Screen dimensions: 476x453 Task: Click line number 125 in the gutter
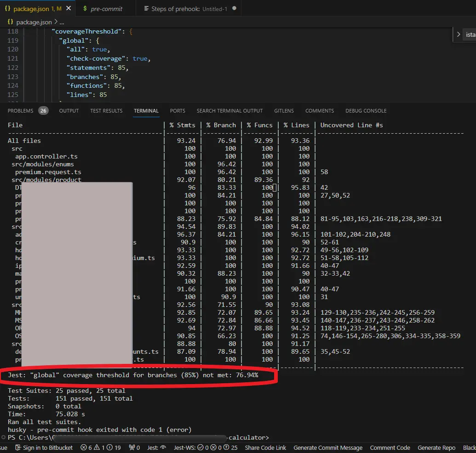(x=13, y=95)
